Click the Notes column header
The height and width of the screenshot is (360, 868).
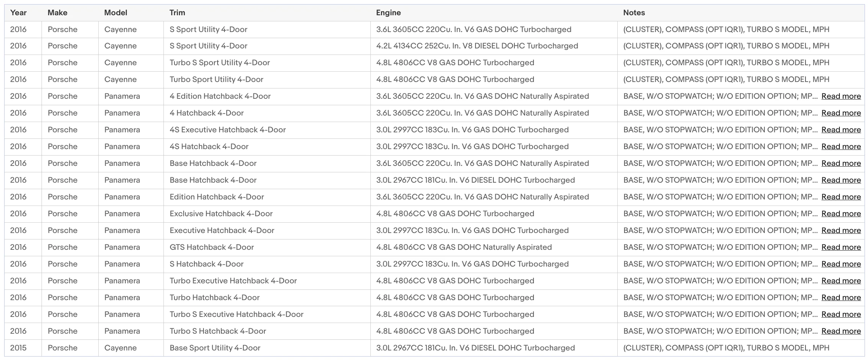(x=634, y=13)
